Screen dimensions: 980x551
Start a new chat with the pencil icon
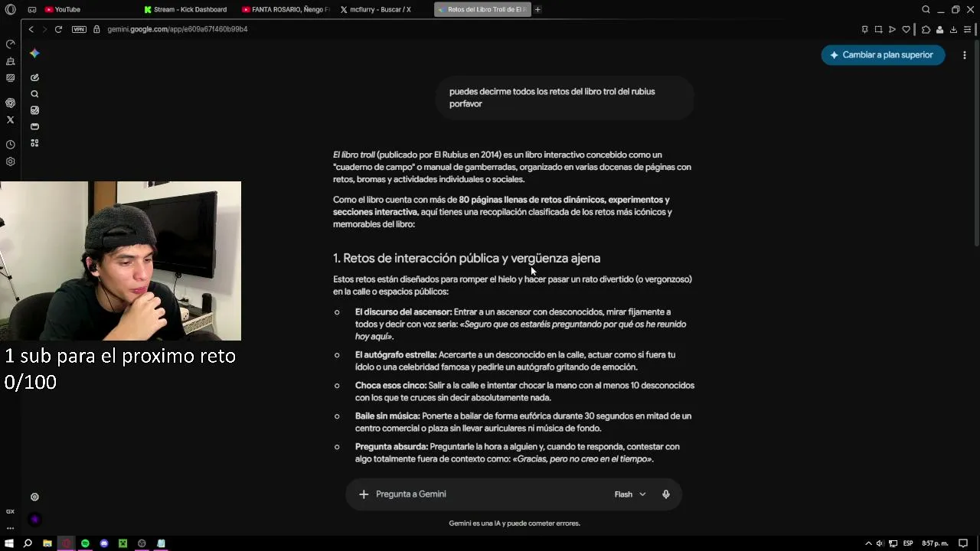(x=34, y=77)
